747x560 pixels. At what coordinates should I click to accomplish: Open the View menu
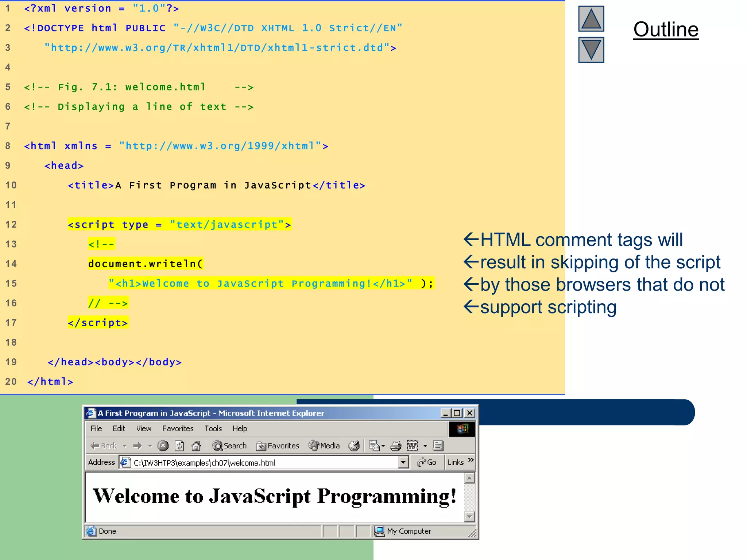tap(144, 428)
